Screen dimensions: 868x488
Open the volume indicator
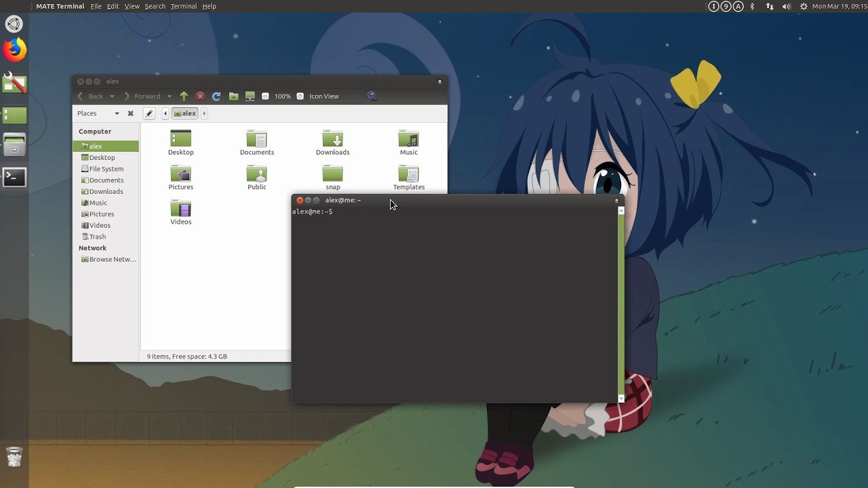coord(787,6)
